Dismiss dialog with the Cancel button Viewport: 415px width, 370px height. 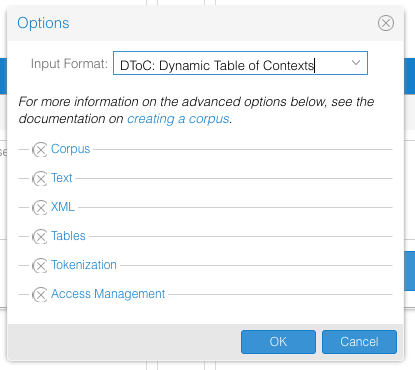[359, 342]
